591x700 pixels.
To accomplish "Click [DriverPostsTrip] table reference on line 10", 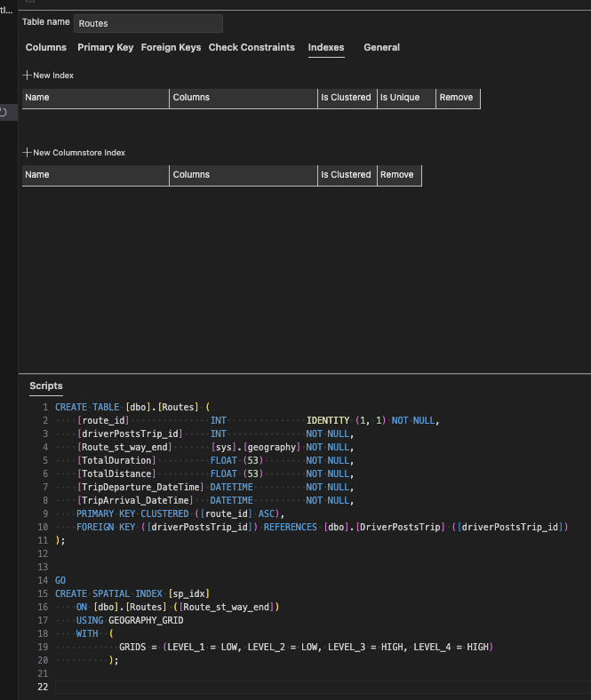I will [x=400, y=528].
